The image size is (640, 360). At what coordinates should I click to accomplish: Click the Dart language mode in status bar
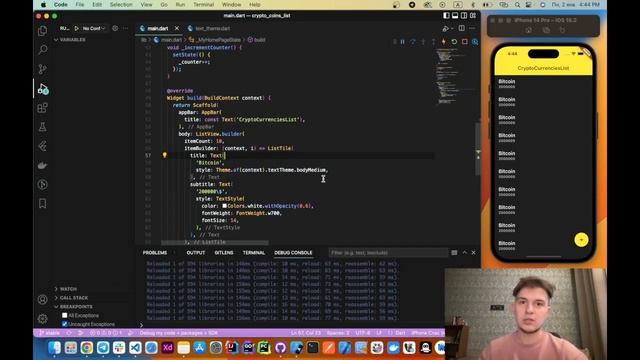coord(400,333)
